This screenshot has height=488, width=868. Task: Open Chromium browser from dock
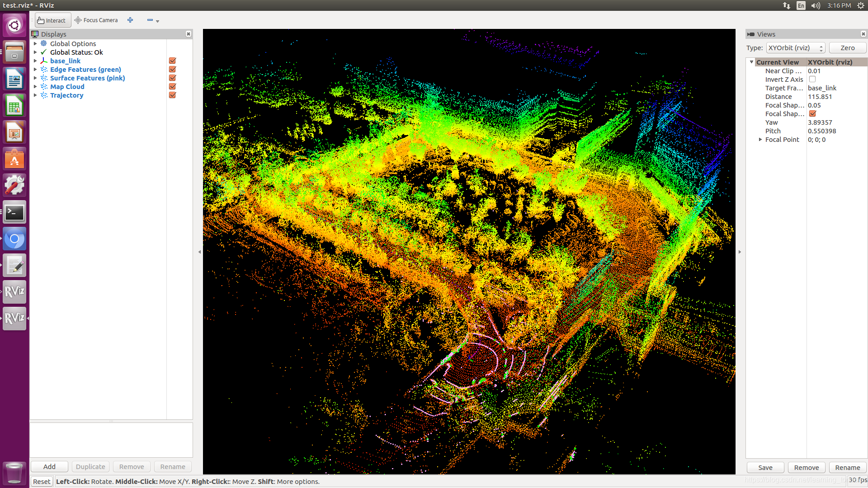pyautogui.click(x=14, y=239)
